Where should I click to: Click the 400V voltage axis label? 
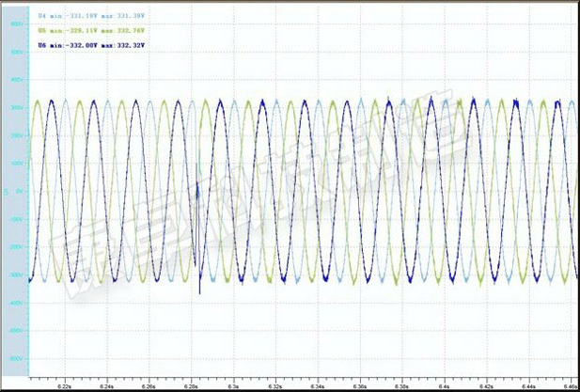point(16,80)
